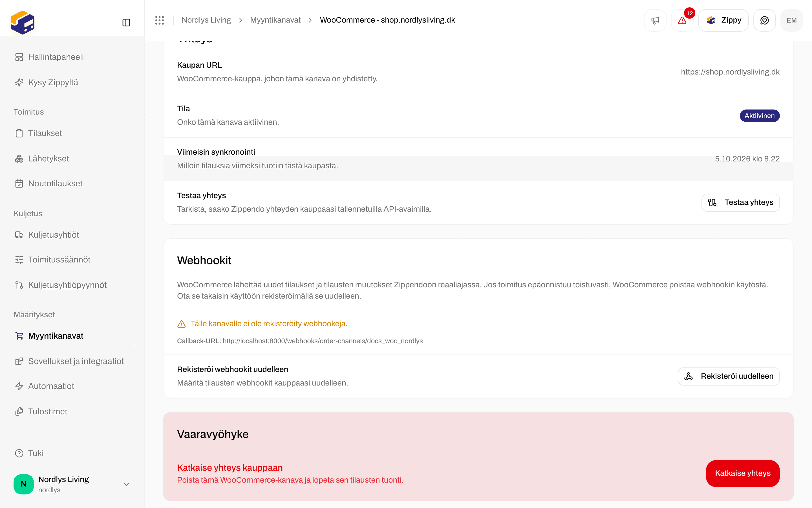
Task: Select Myyntikanavat in sidebar
Action: coord(72,336)
